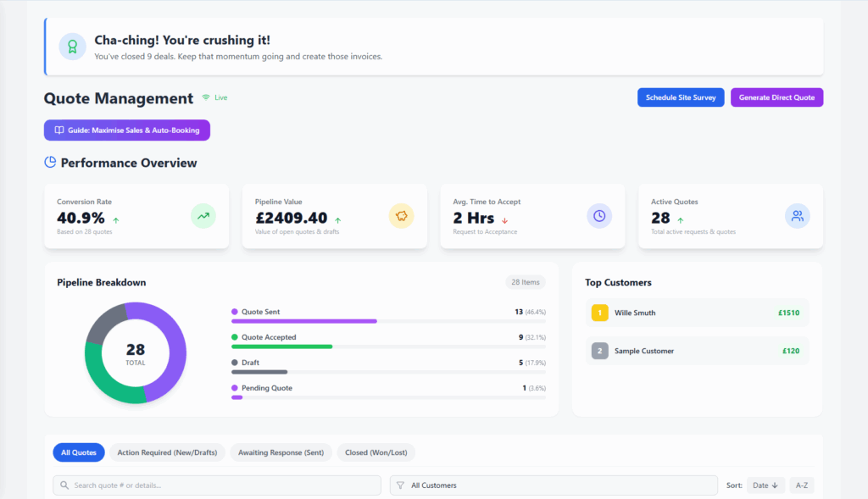Viewport: 868px width, 499px height.
Task: Show the Awaiting Response (Sent) tab
Action: (x=281, y=452)
